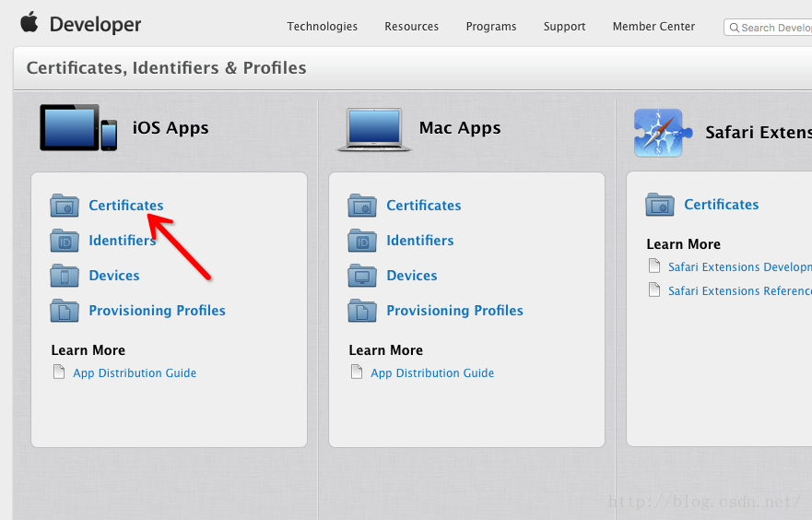The height and width of the screenshot is (520, 812).
Task: Open the Safari Extensions Development guide link
Action: pos(740,267)
